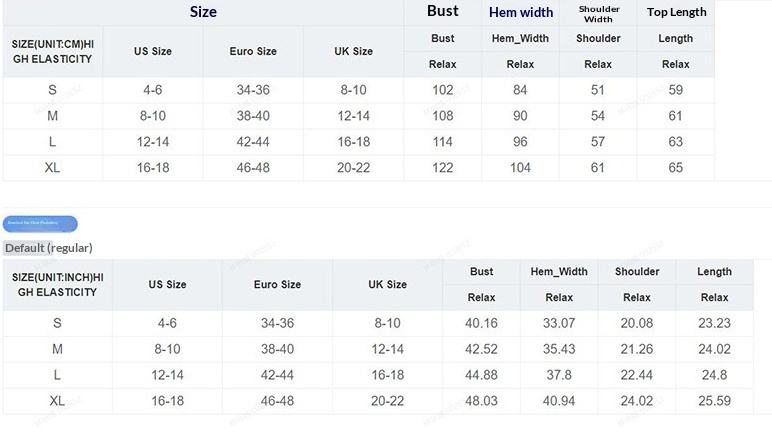
Task: Select the bust value 102 for size S
Action: pyautogui.click(x=443, y=90)
